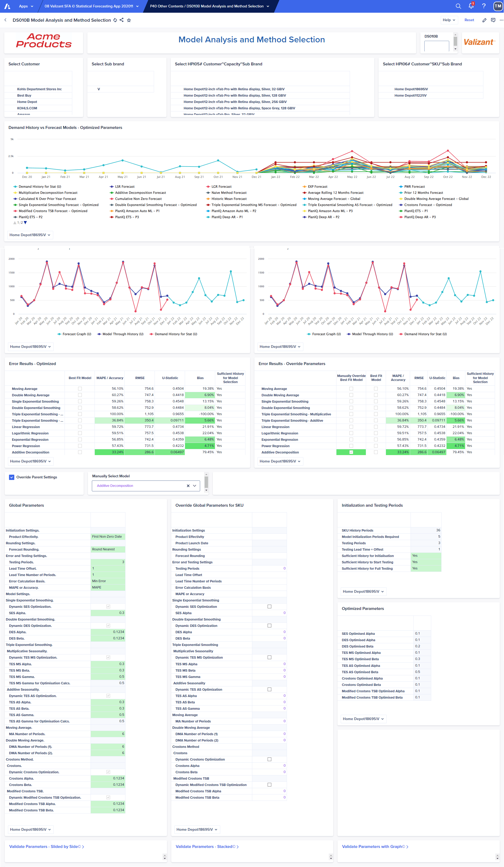The image size is (504, 867).
Task: Open Validate Parameters - Stacked link
Action: coord(207,847)
